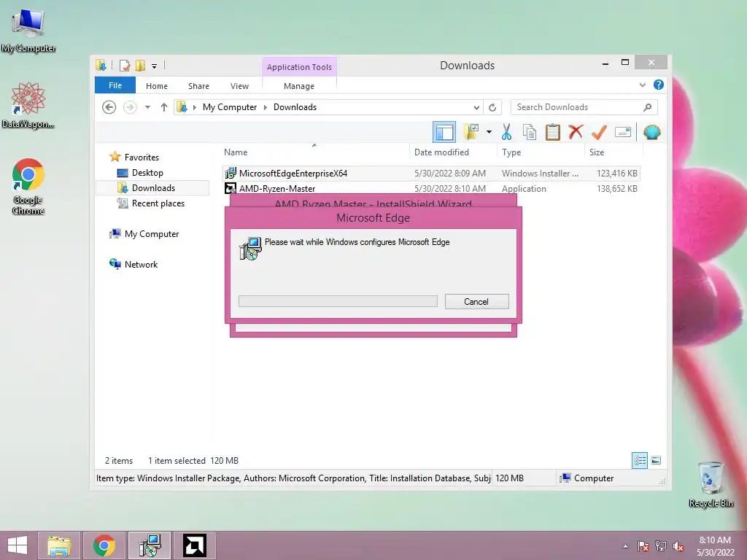
Task: Switch to the Home ribbon tab
Action: click(157, 86)
